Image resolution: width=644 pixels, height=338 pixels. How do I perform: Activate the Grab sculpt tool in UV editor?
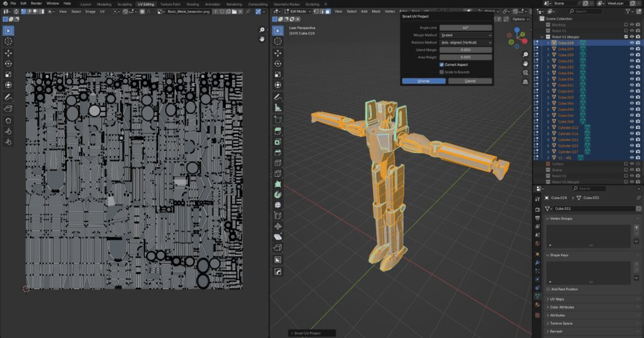9,120
